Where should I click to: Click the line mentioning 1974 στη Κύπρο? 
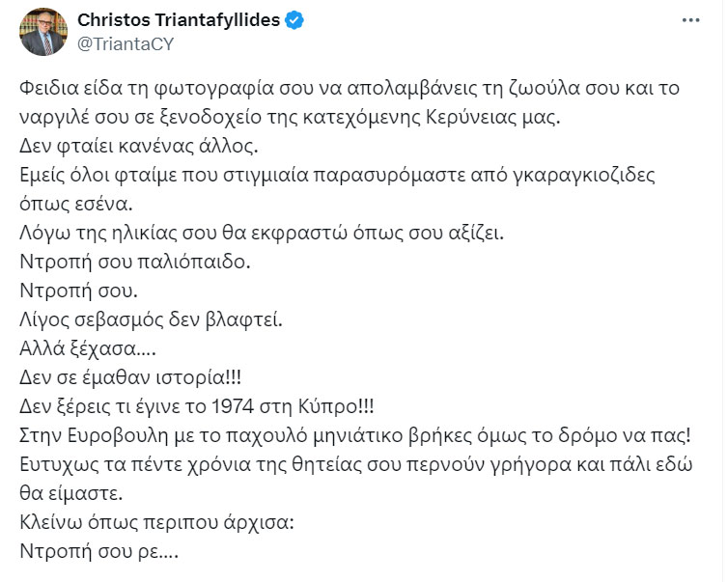coord(197,406)
